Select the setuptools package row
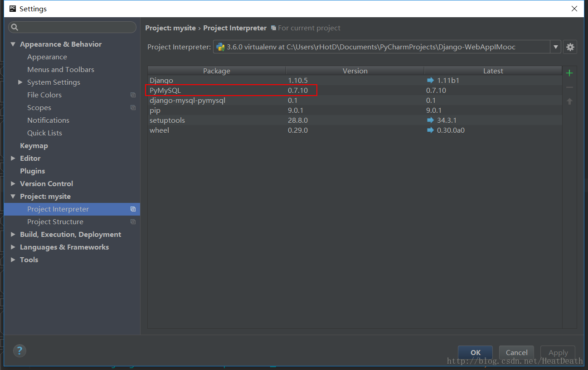588x370 pixels. [x=355, y=120]
